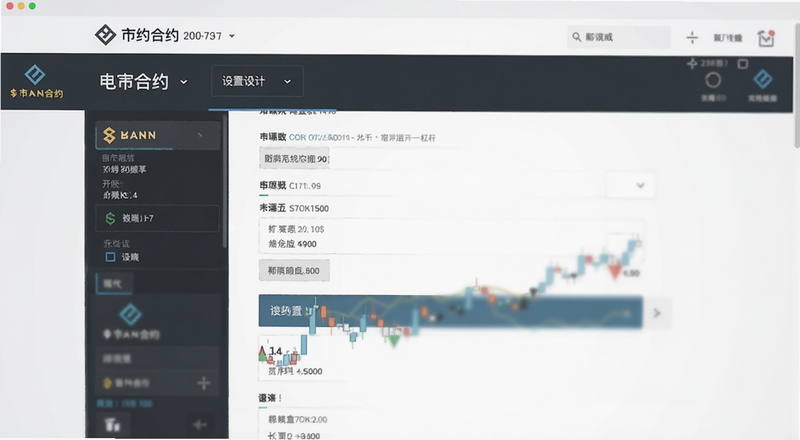
Task: Click the gold $市AN合约 brand logo
Action: tap(36, 82)
